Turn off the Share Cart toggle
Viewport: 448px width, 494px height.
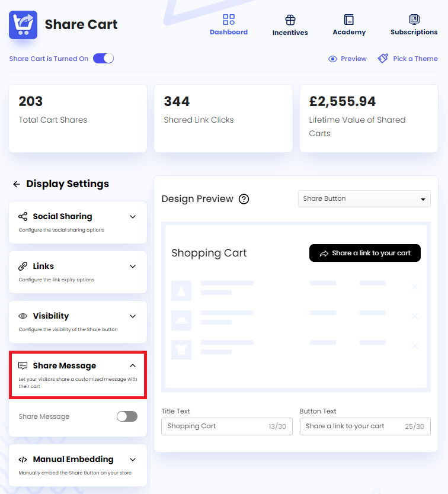[103, 59]
